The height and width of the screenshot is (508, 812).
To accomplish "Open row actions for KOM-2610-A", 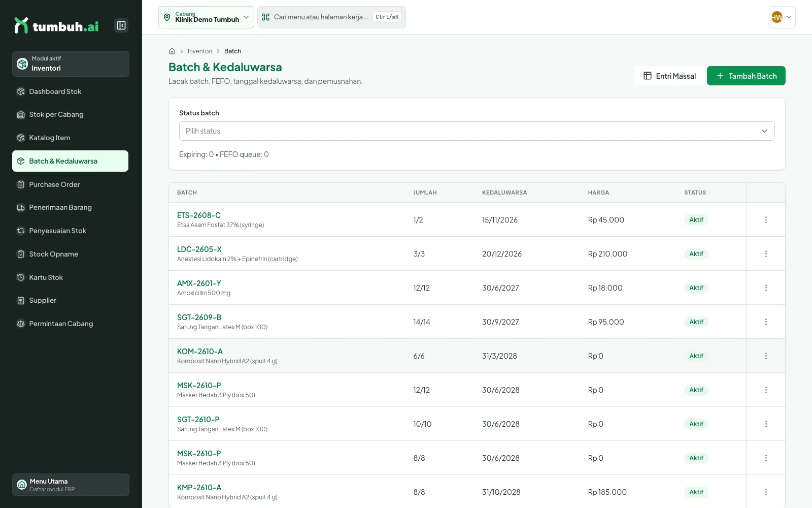I will click(x=766, y=356).
